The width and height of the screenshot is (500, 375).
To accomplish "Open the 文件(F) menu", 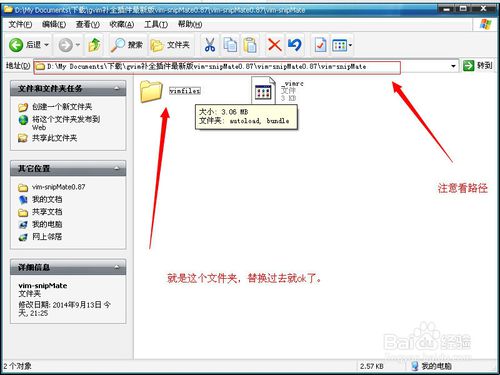I will coord(20,24).
